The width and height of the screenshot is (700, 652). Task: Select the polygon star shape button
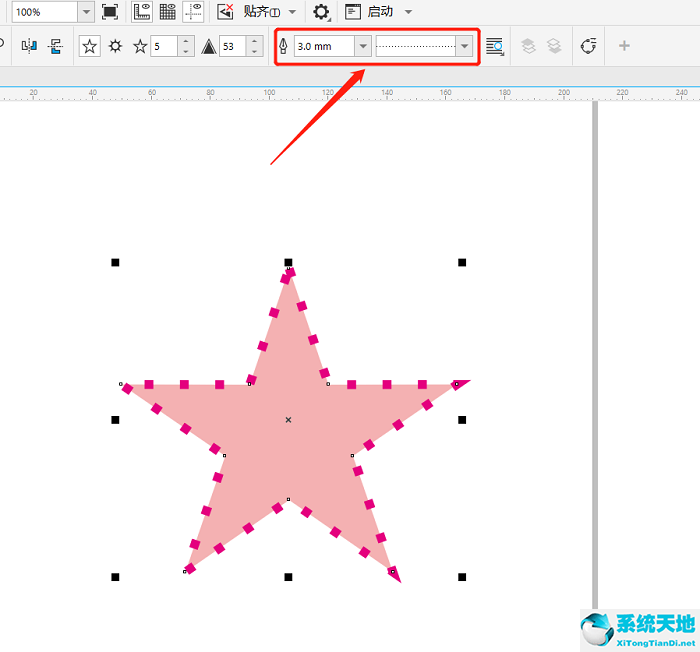pos(90,46)
